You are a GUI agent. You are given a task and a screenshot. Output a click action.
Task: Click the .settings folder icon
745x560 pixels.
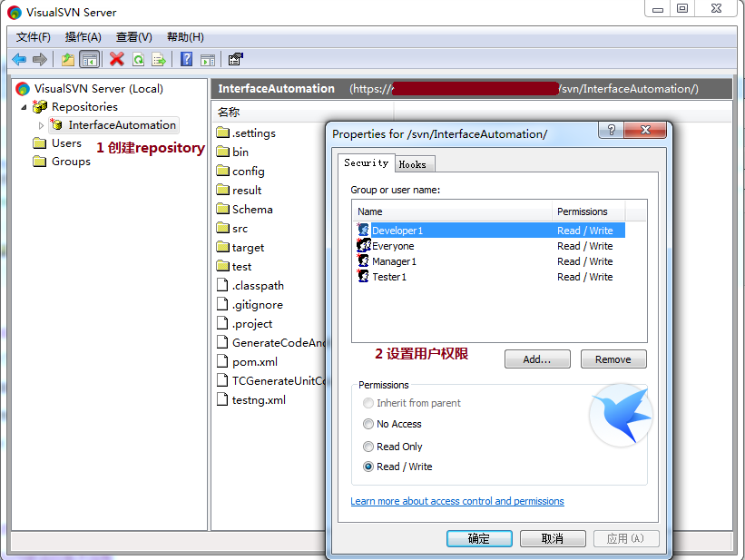coord(223,133)
